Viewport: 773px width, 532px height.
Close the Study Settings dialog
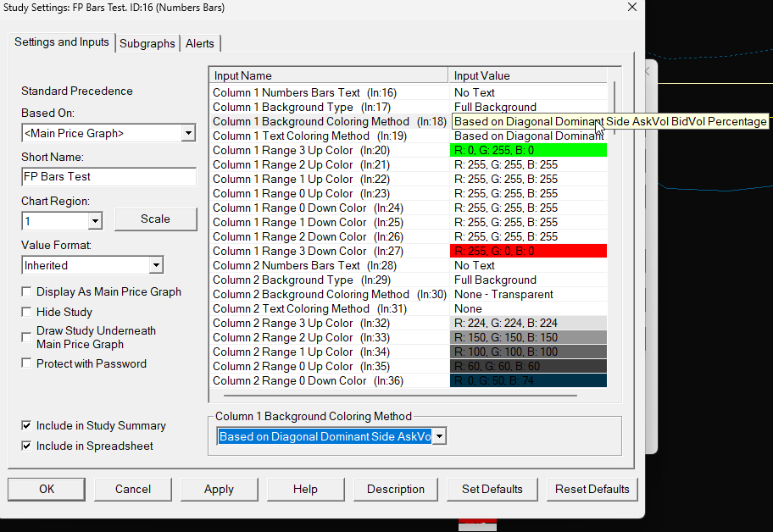pyautogui.click(x=632, y=8)
